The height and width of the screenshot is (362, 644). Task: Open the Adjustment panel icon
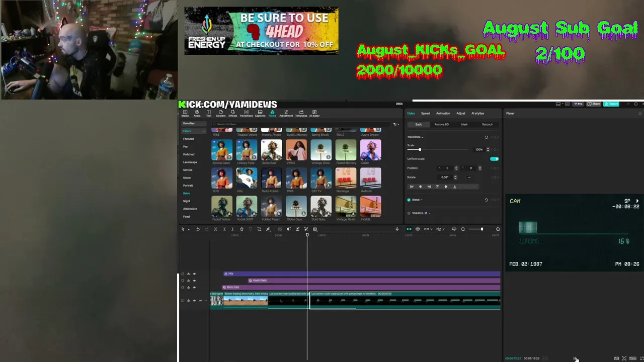286,113
